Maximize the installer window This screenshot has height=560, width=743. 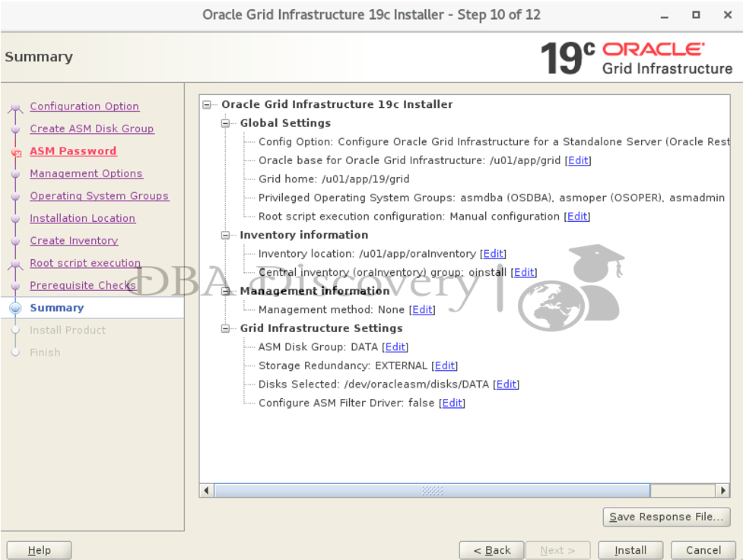[x=696, y=14]
